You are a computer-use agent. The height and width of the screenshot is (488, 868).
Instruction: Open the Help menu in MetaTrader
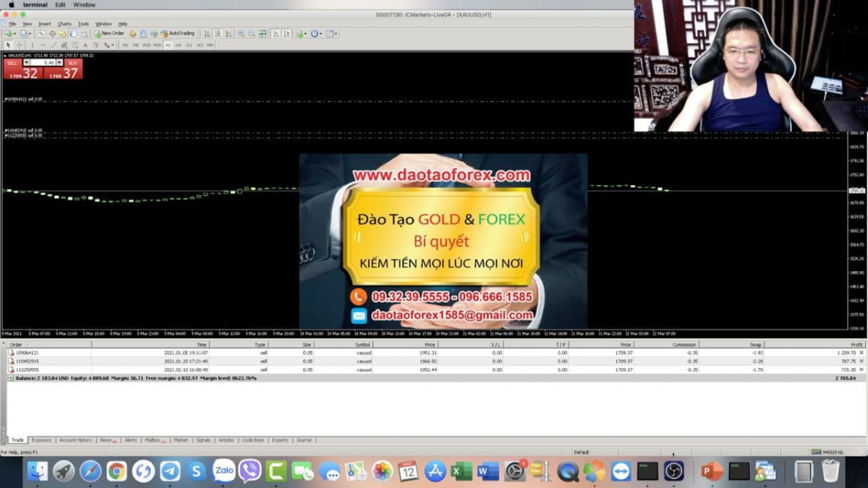123,24
